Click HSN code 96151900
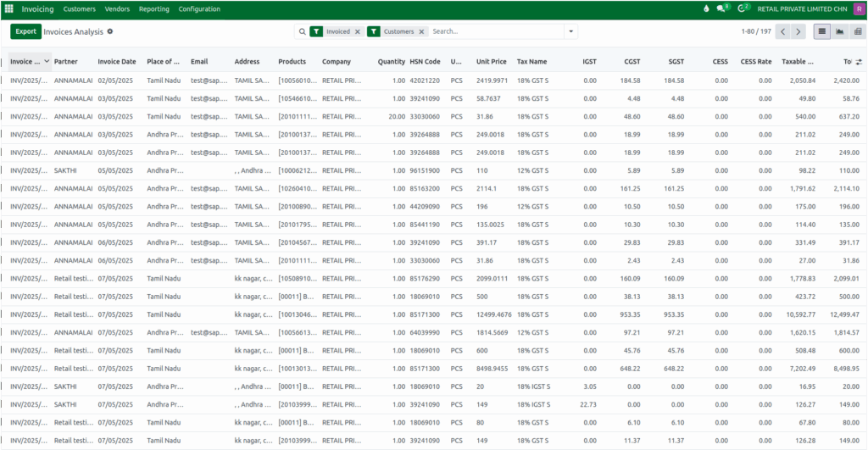Viewport: 868px width, 450px height. coord(425,170)
